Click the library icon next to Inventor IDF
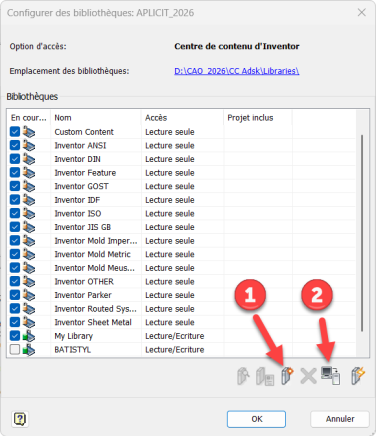The image size is (376, 436). click(x=29, y=200)
